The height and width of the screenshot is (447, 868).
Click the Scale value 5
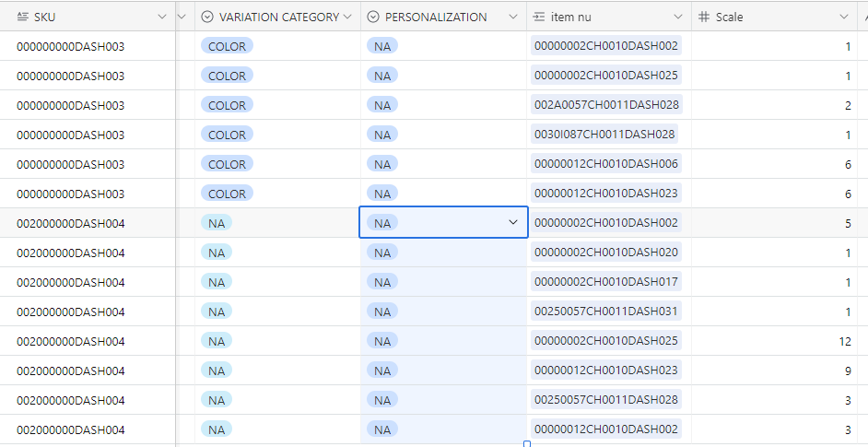848,223
